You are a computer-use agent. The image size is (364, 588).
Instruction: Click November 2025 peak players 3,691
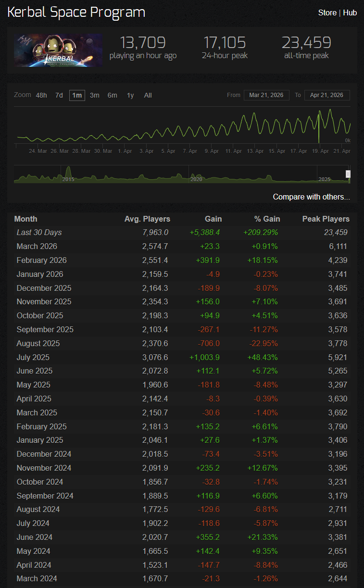pos(337,301)
